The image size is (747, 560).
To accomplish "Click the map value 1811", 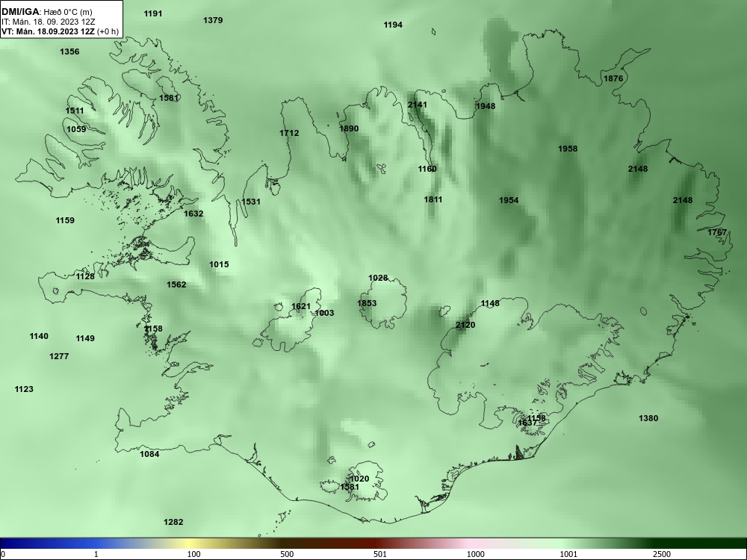I will pyautogui.click(x=433, y=199).
